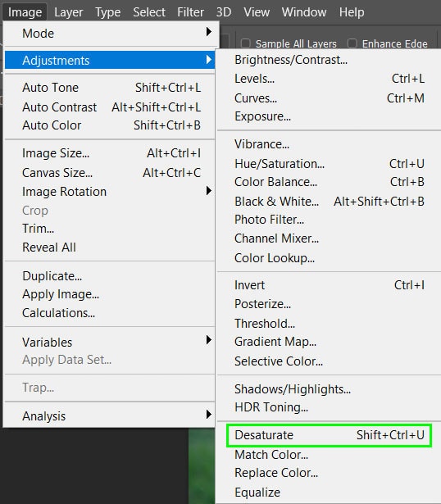
Task: Enable the Sample All Layers checkbox
Action: (x=246, y=43)
